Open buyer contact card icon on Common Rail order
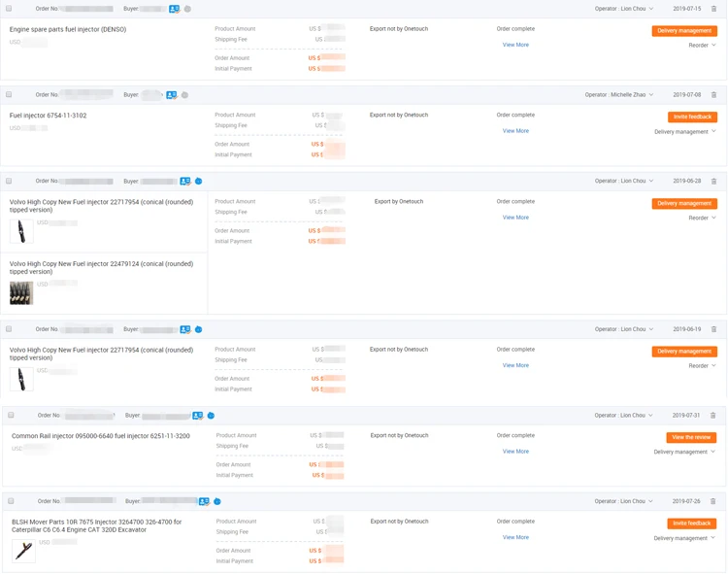 coord(198,415)
